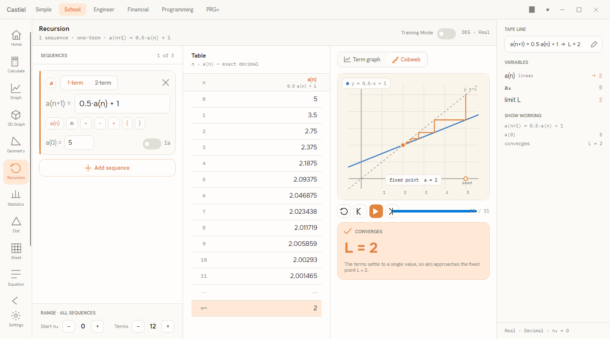Open the Dist mode

pos(16,224)
